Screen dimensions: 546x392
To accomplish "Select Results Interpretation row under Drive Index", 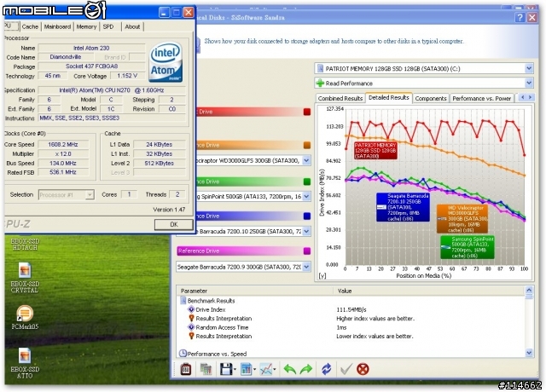I will point(224,318).
